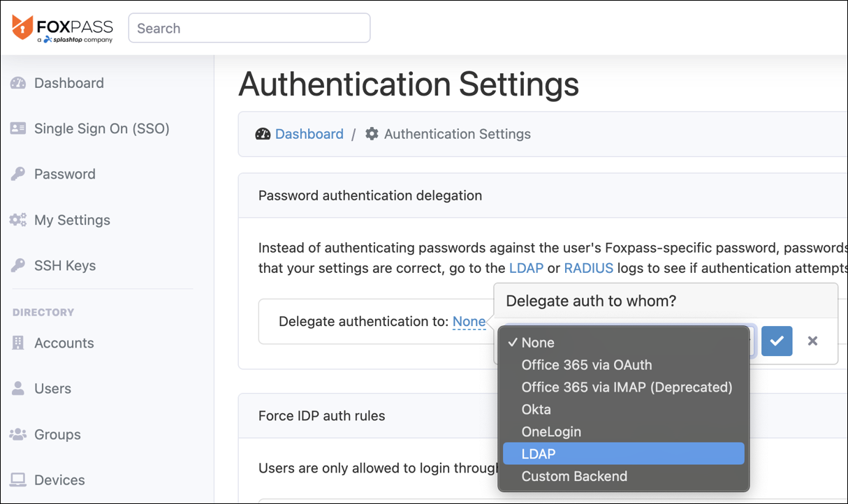This screenshot has width=848, height=504.
Task: Click the Password authentication delegation header
Action: click(x=370, y=195)
